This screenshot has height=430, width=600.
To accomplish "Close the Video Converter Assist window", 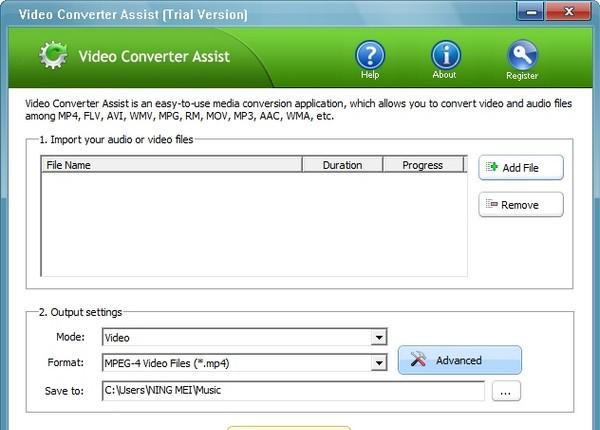I will coord(568,12).
